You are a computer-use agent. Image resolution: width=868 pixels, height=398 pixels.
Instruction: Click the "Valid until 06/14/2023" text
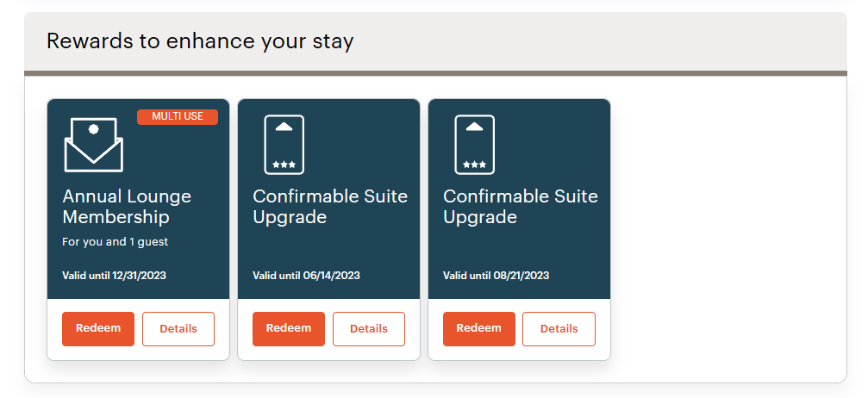pyautogui.click(x=306, y=276)
